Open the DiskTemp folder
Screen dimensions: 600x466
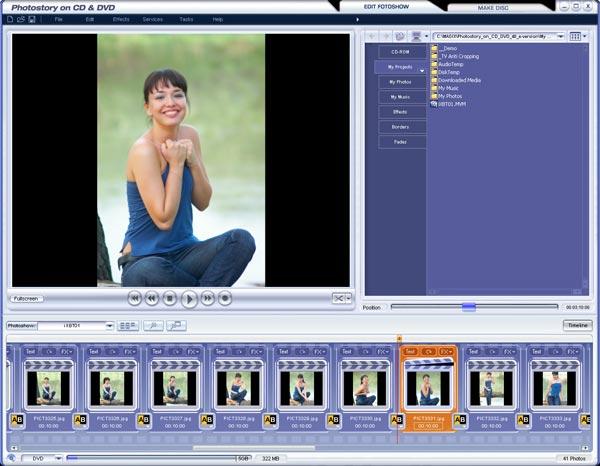coord(445,72)
